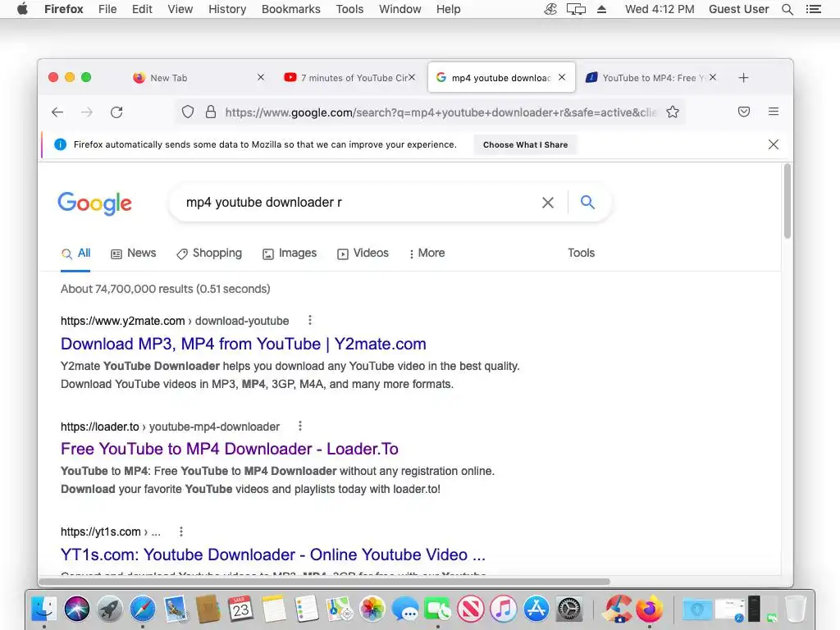Click the y2mate.com result URL
This screenshot has width=840, height=630.
(x=175, y=321)
